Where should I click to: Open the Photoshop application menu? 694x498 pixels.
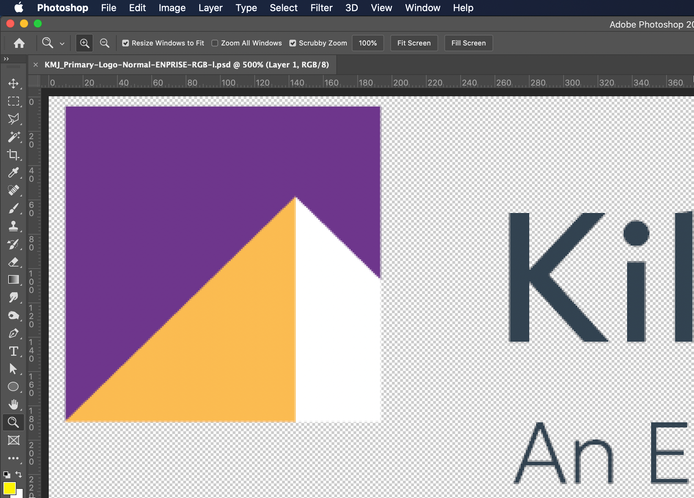(62, 8)
